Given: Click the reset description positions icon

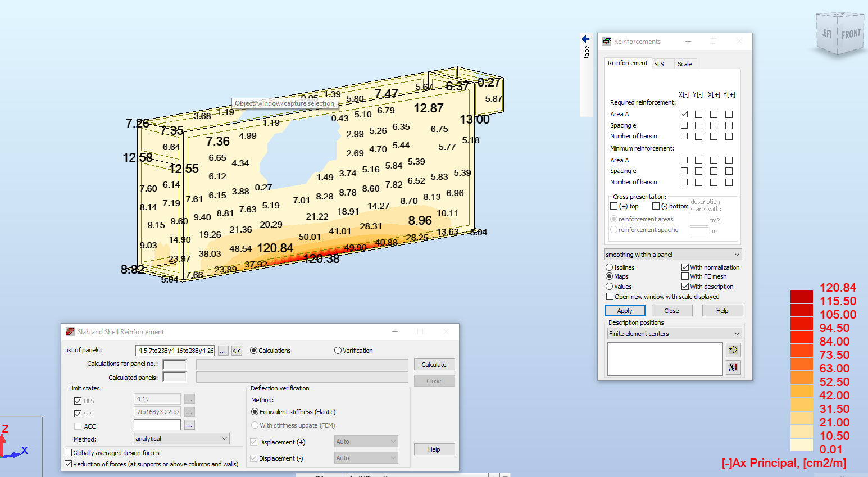Looking at the screenshot, I should point(733,350).
